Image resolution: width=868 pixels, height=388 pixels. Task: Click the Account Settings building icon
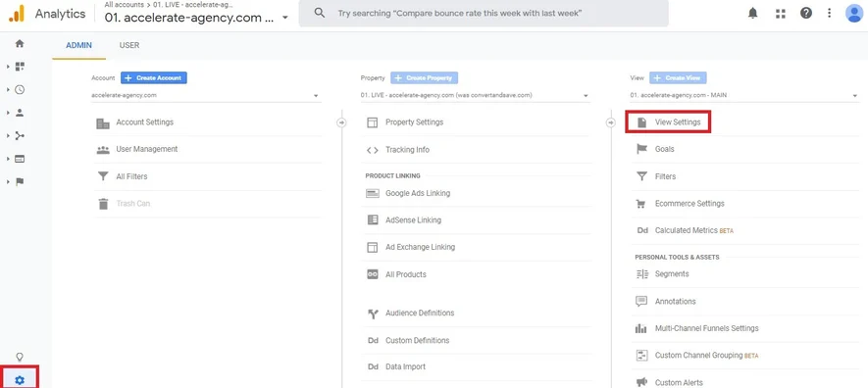103,122
